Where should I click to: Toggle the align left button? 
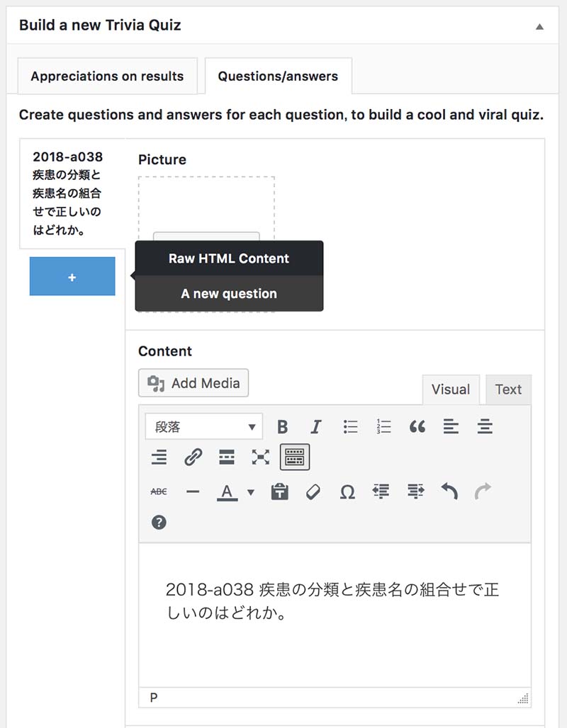click(x=451, y=427)
